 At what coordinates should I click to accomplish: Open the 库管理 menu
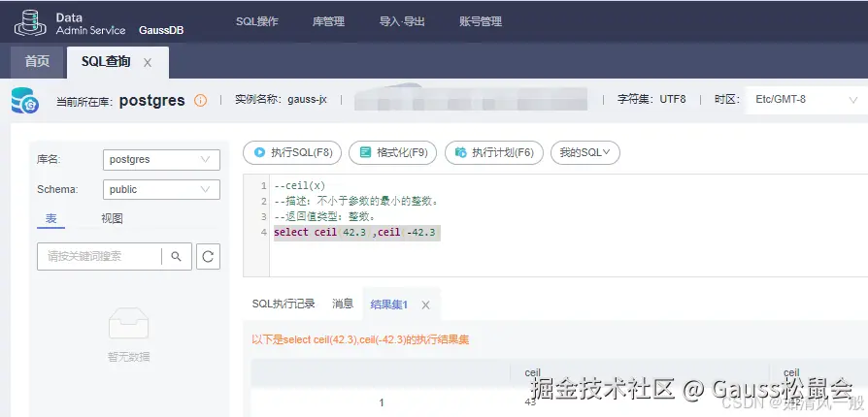(328, 22)
